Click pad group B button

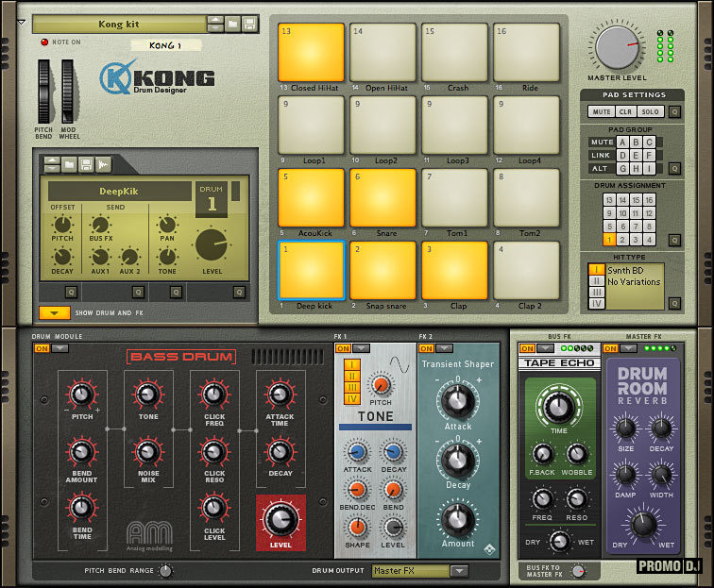636,142
